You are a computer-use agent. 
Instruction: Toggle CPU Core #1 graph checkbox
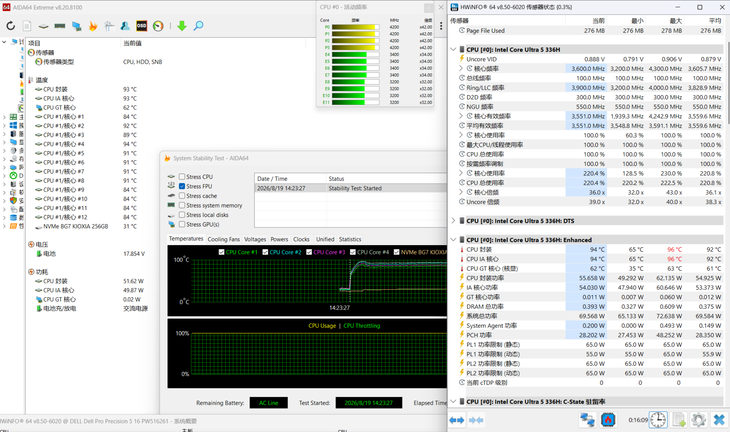pos(221,252)
